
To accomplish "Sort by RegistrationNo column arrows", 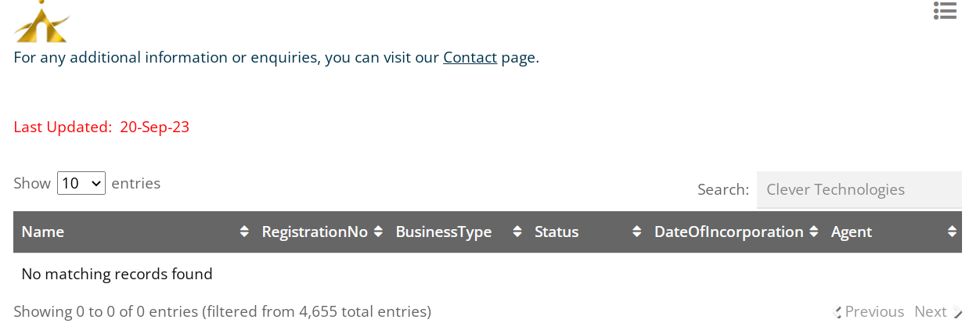I will (x=378, y=232).
